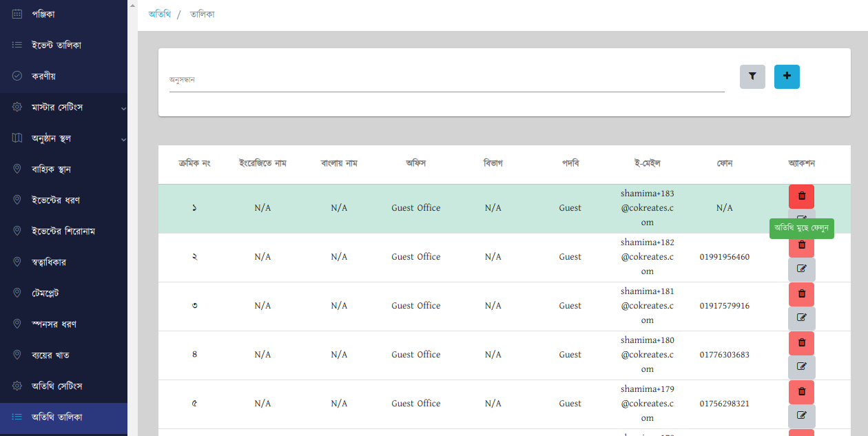Open the টেমপ্লেট sidebar entry

[x=63, y=293]
